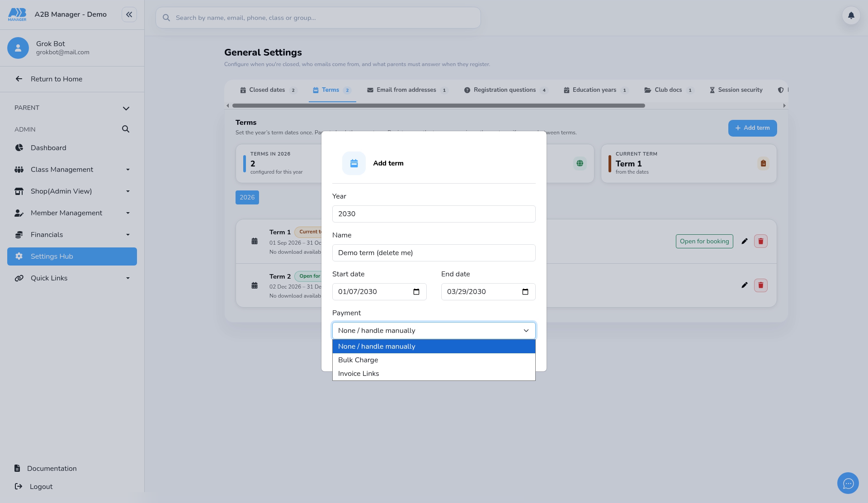
Task: Open the Start date calendar picker icon
Action: coord(416,292)
